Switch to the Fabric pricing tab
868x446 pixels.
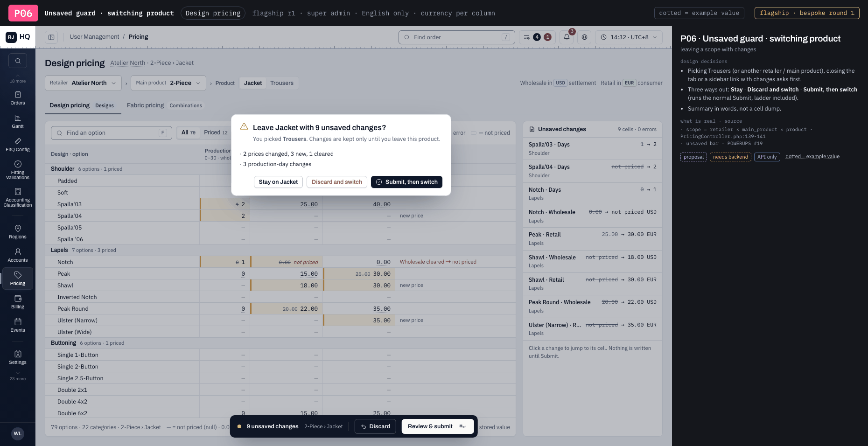164,105
